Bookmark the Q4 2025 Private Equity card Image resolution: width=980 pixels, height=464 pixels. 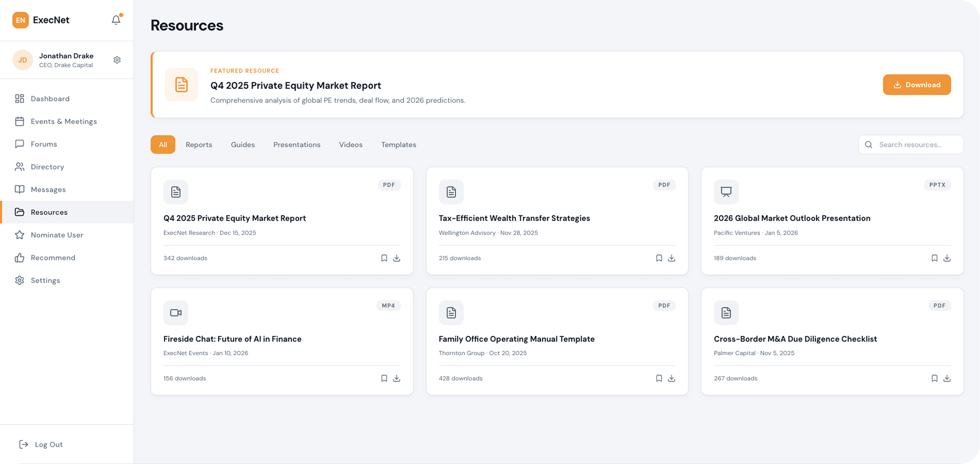point(384,258)
